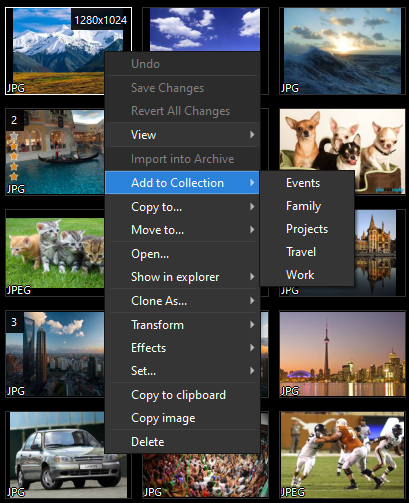Choose Copy to clipboard
Screen dimensions: 409x503
[182, 395]
